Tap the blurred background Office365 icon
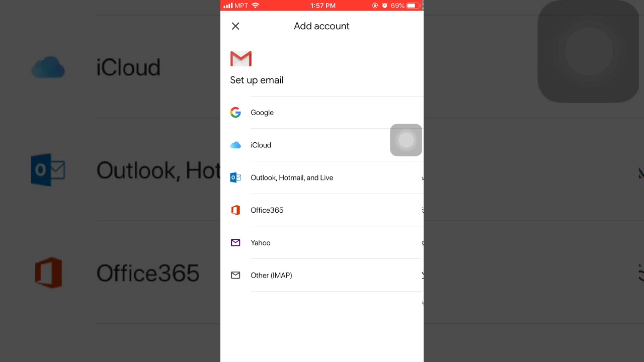The width and height of the screenshot is (644, 362). [48, 273]
